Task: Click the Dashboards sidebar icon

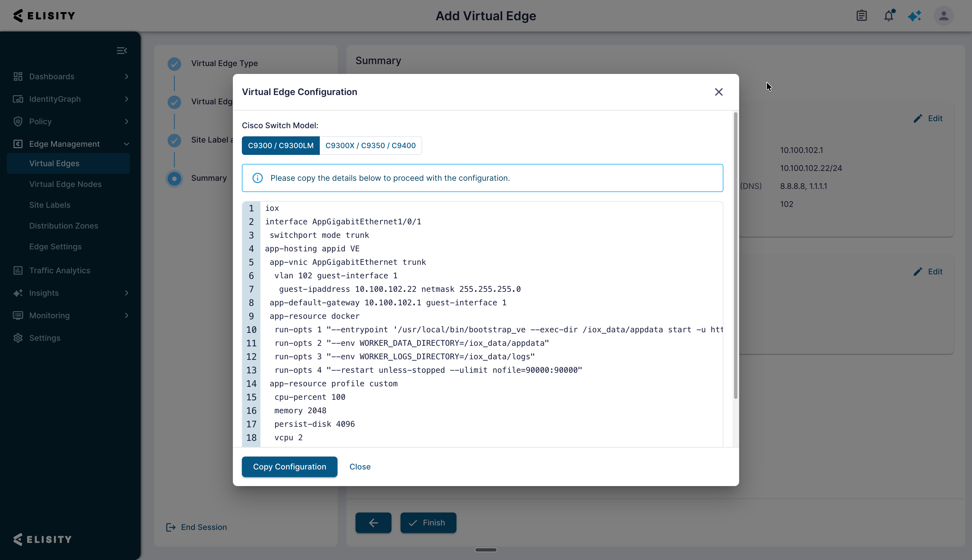Action: (x=18, y=76)
